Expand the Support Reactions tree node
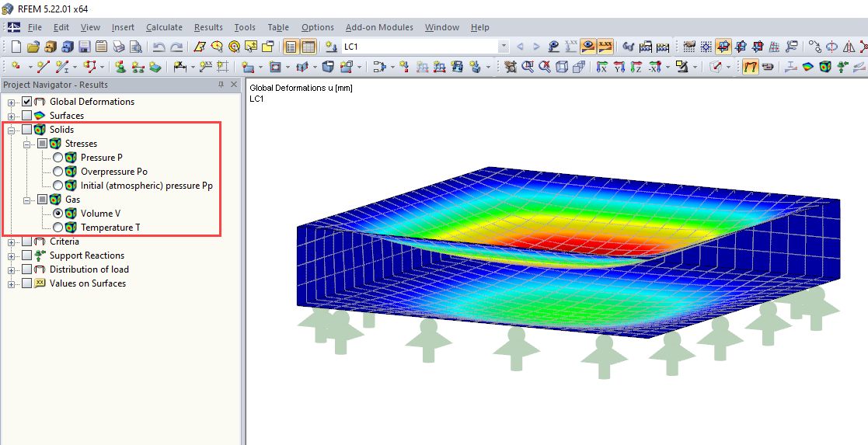868x445 pixels. tap(11, 256)
